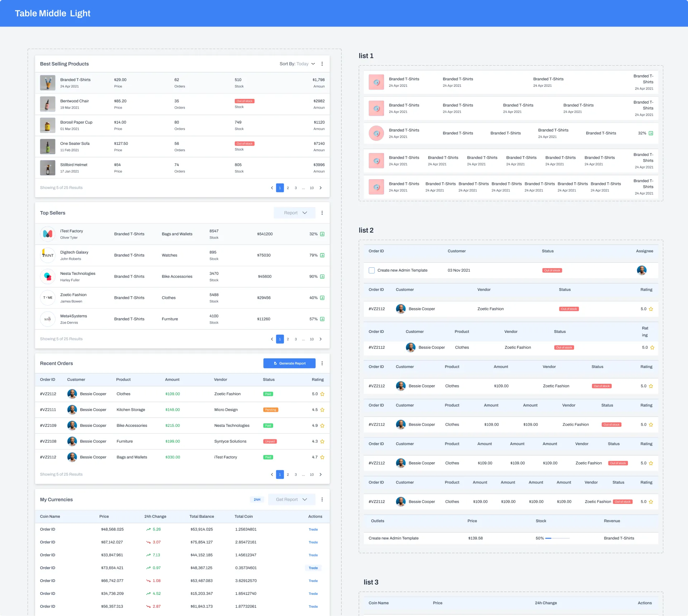Click the chart icon next to Nesta Technologies' 90%

click(322, 276)
